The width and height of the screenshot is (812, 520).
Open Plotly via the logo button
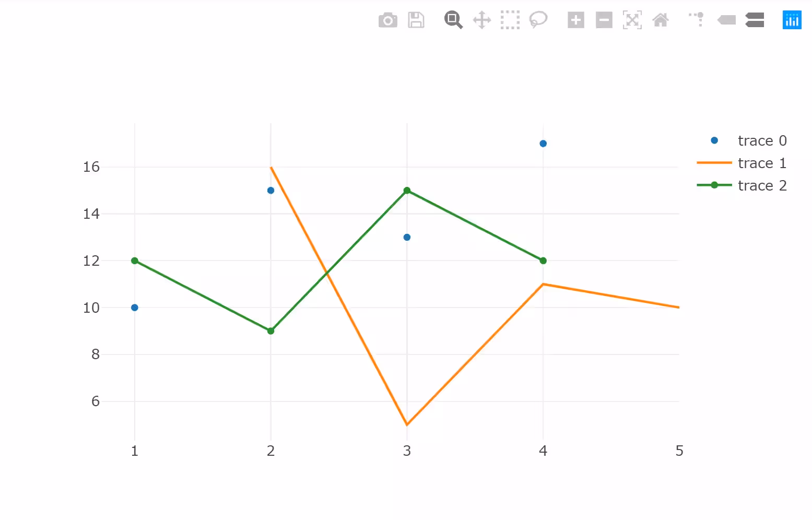pyautogui.click(x=792, y=20)
